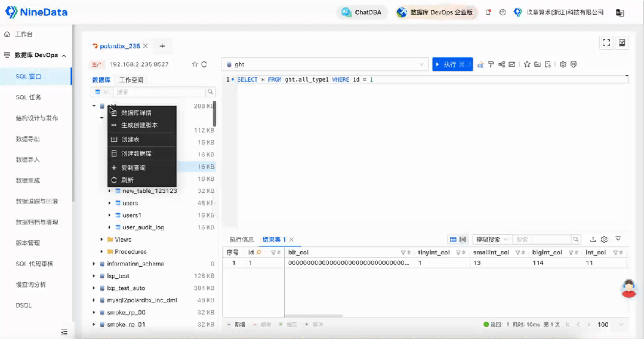Open the notification bell icon
The image size is (644, 339).
488,13
